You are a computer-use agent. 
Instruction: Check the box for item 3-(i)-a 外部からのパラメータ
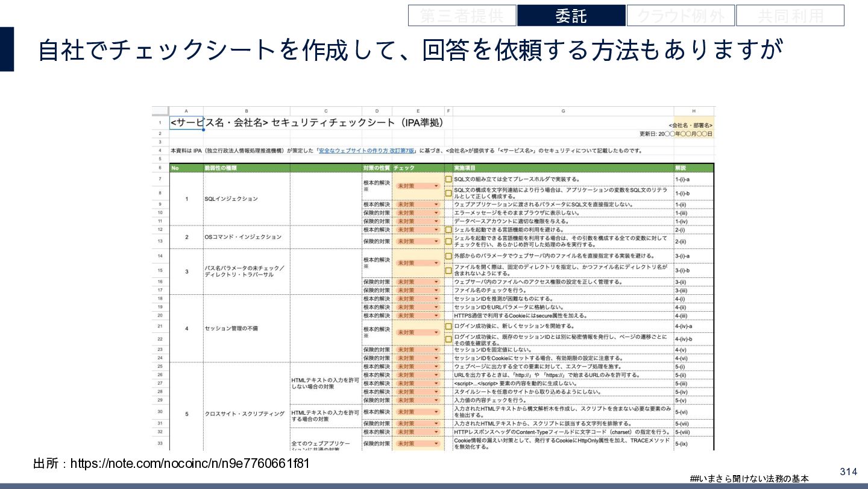(448, 256)
